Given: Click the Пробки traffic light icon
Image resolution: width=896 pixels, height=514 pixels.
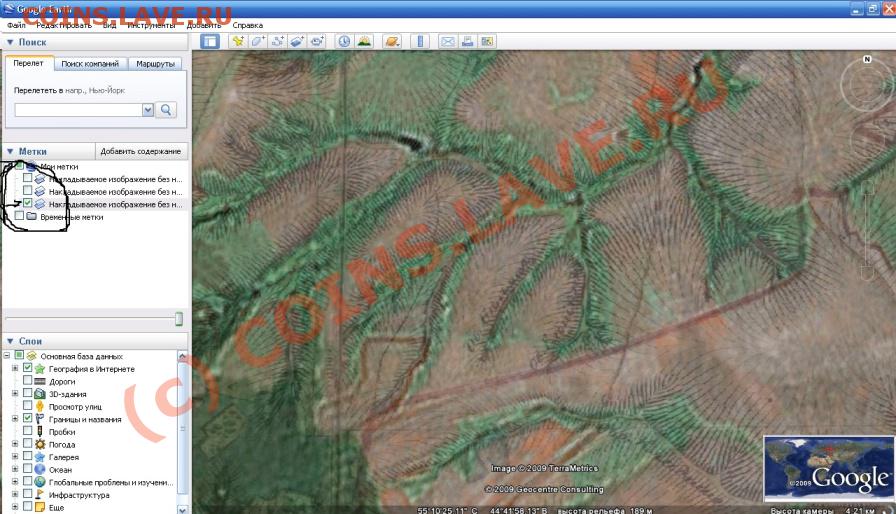Looking at the screenshot, I should coord(39,431).
